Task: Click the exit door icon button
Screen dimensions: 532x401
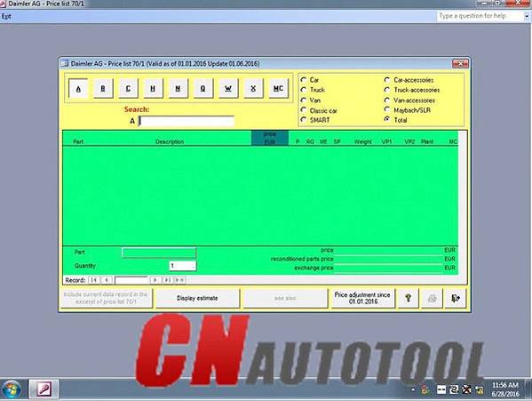Action: tap(455, 299)
